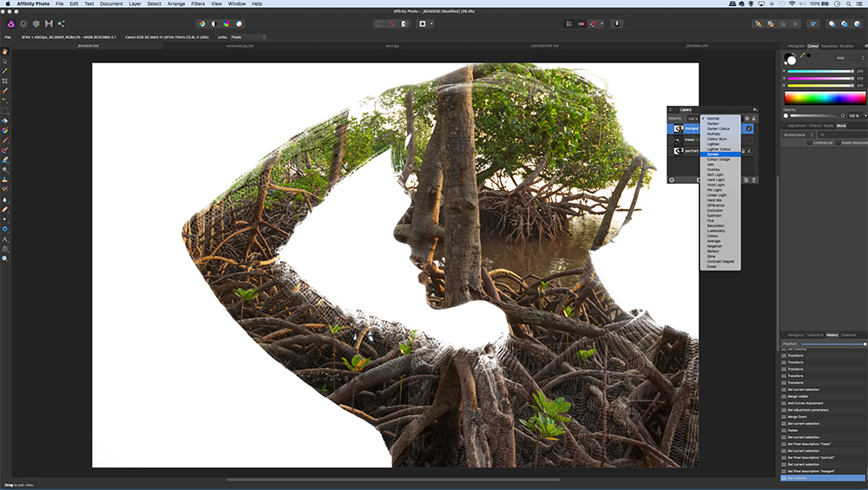Apply Auto Contrast from toolbar
The width and height of the screenshot is (868, 490).
[x=214, y=23]
